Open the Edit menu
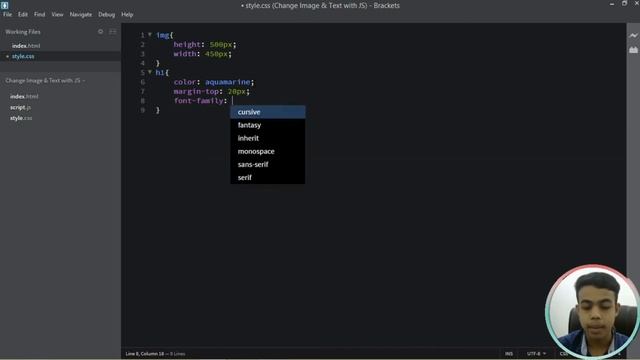 pyautogui.click(x=23, y=14)
